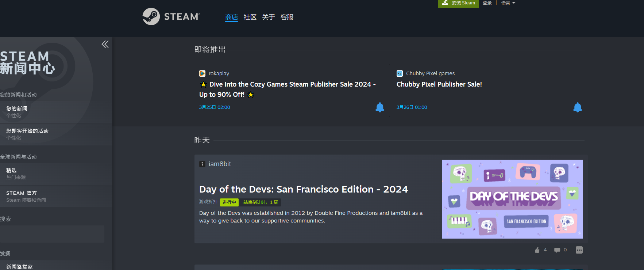Image resolution: width=644 pixels, height=270 pixels.
Task: Click the Day of the Devs description text
Action: (x=311, y=217)
